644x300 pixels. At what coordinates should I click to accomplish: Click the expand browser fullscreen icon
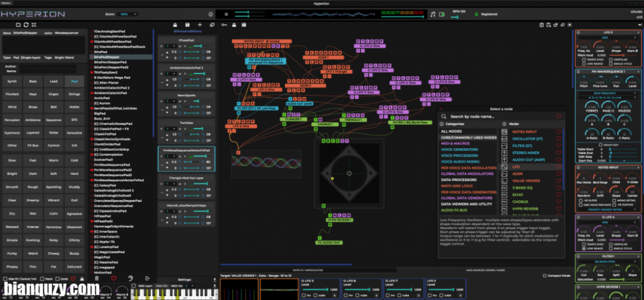34,25
